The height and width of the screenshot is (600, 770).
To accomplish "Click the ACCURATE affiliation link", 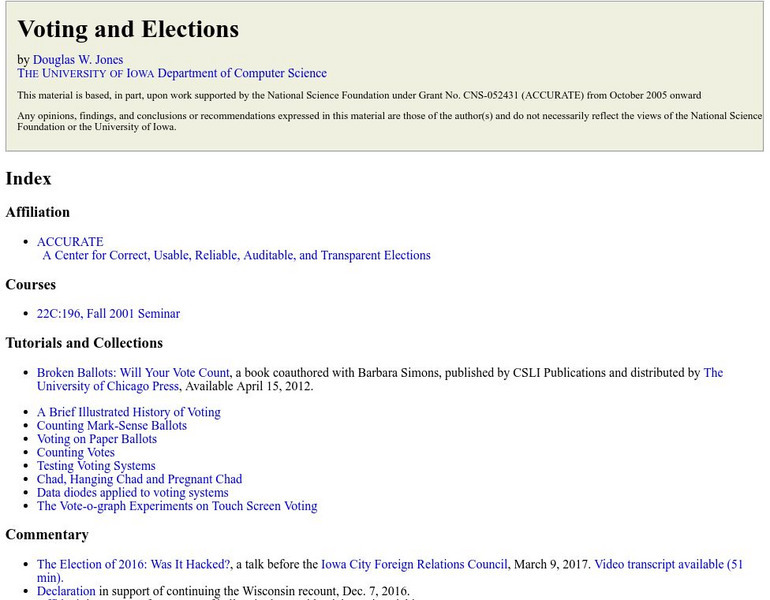I will (x=70, y=242).
